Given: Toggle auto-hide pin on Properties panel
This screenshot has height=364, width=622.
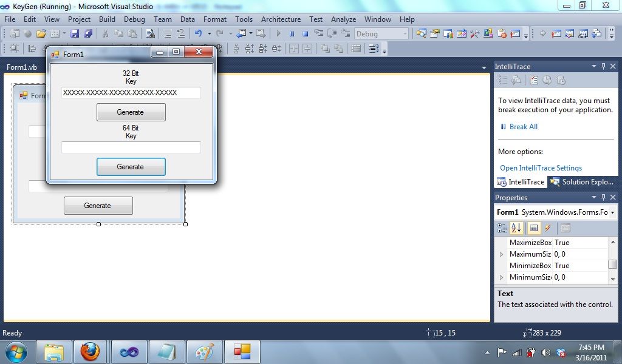Looking at the screenshot, I should click(x=603, y=197).
